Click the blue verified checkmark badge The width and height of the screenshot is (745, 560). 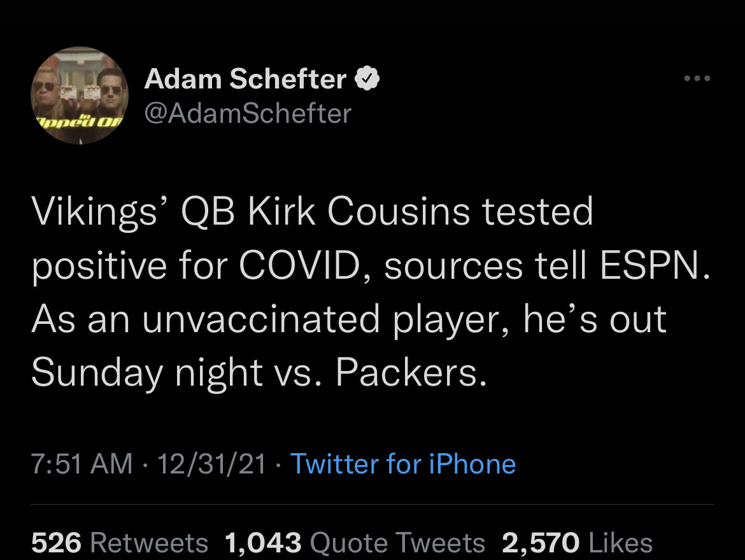[x=367, y=78]
